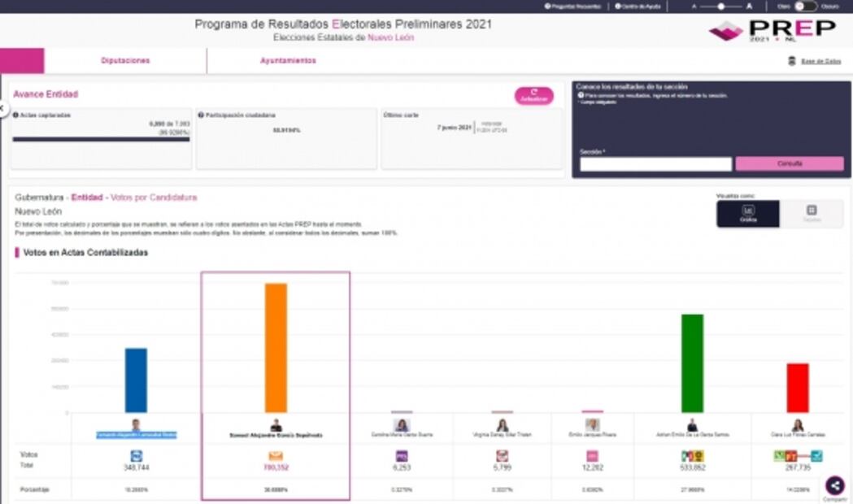Click the PREP 2021 NL logo
The height and width of the screenshot is (504, 853).
click(771, 30)
